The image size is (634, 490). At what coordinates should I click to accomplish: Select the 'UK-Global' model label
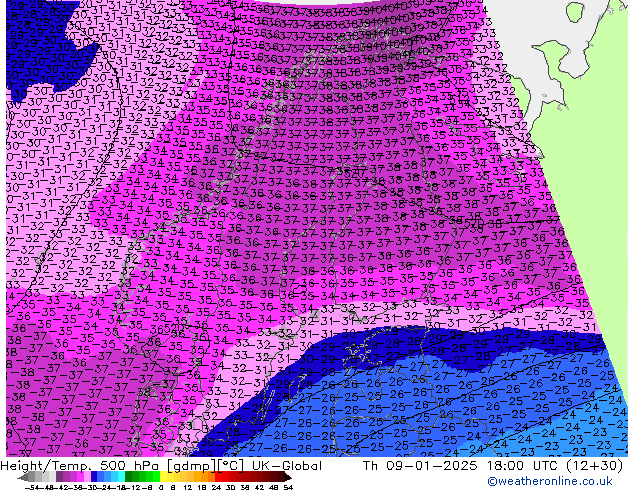(287, 466)
